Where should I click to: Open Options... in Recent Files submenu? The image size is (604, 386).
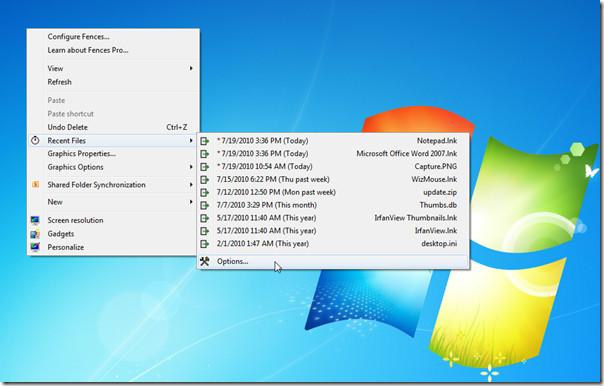(x=333, y=261)
